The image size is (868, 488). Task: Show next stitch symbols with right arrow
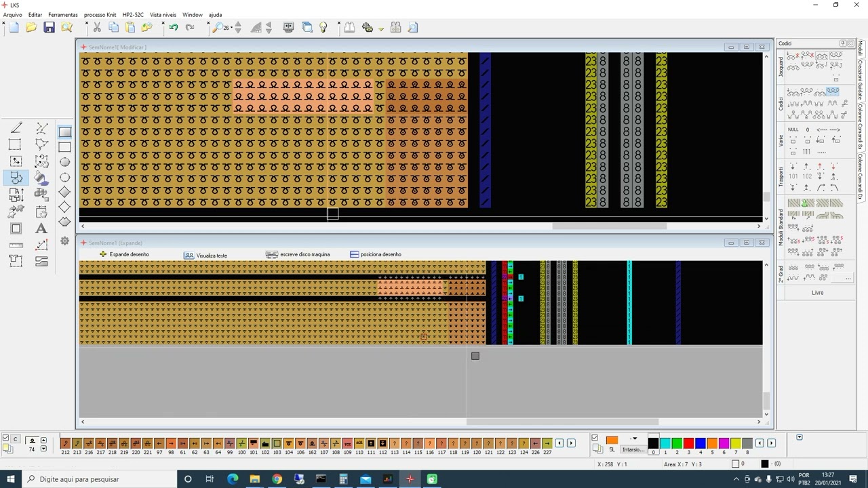pos(571,443)
